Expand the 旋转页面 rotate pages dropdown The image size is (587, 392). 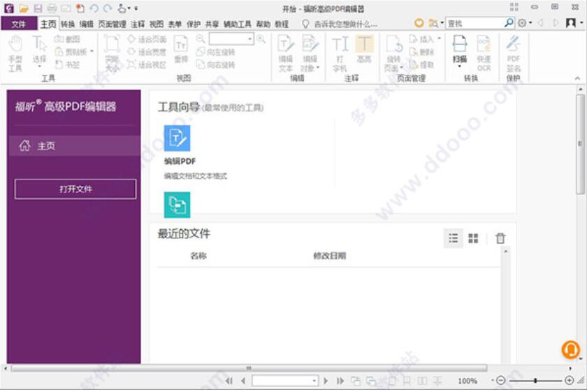401,68
